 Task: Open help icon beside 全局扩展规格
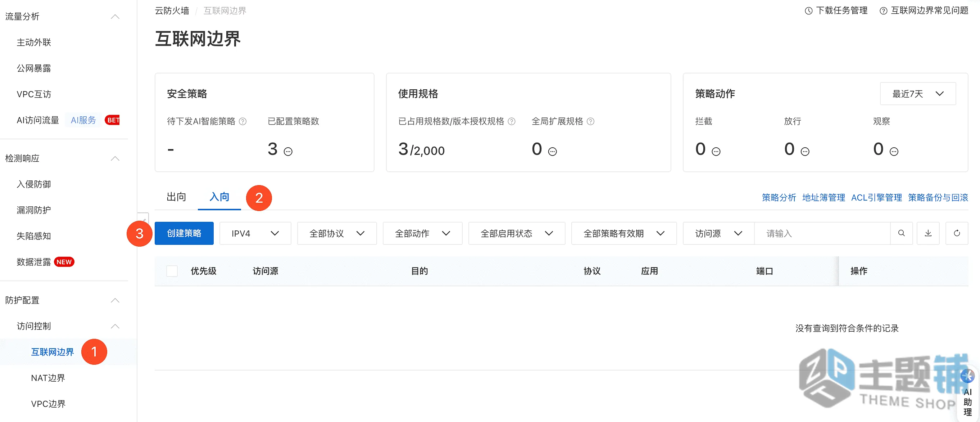(590, 121)
